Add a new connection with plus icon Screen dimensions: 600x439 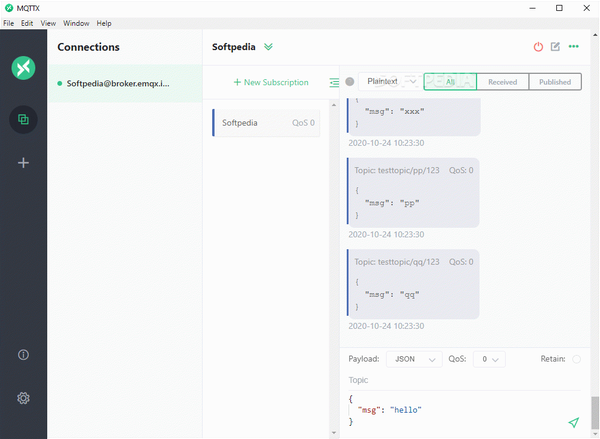pyautogui.click(x=23, y=163)
